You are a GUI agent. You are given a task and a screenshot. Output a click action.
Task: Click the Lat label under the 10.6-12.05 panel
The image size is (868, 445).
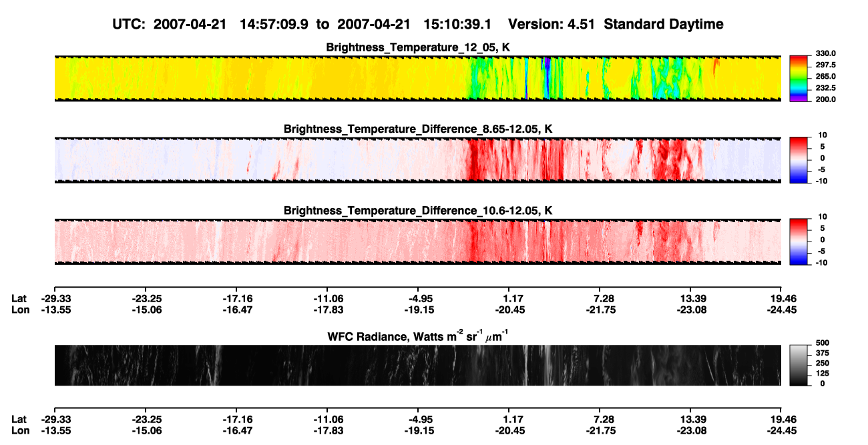click(x=19, y=298)
